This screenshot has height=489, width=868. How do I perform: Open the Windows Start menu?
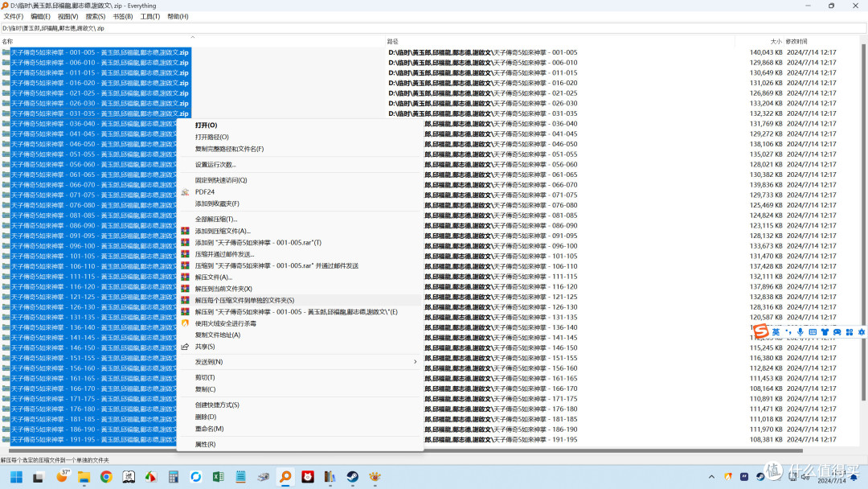tap(16, 477)
